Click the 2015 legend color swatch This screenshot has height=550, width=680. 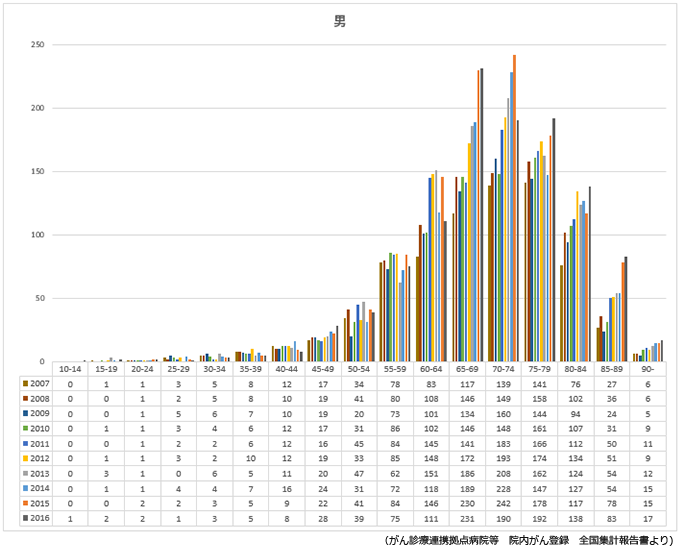click(24, 503)
